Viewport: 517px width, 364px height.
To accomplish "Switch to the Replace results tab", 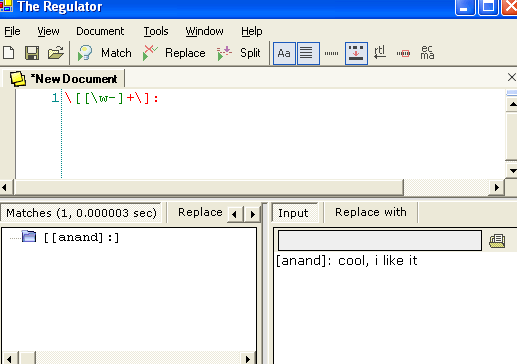I will coord(200,212).
